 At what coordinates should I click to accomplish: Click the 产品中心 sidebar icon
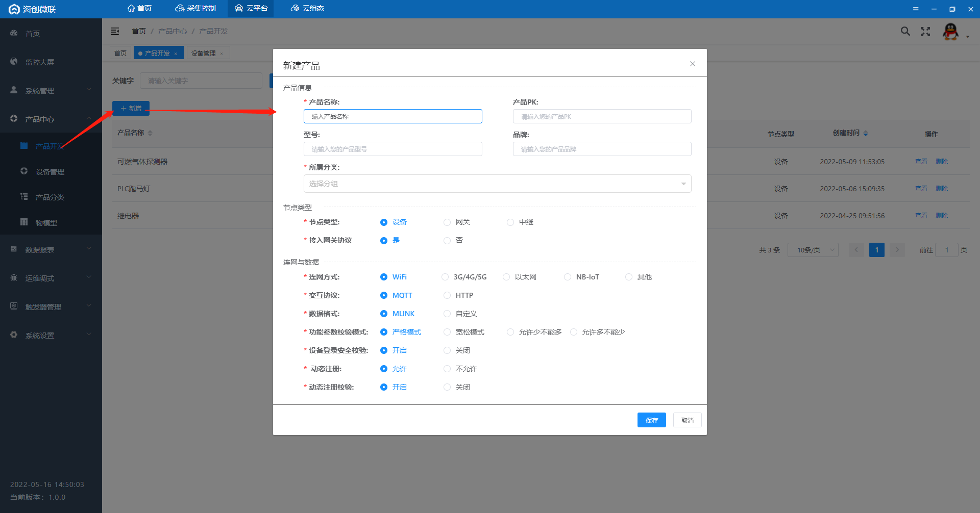click(14, 119)
